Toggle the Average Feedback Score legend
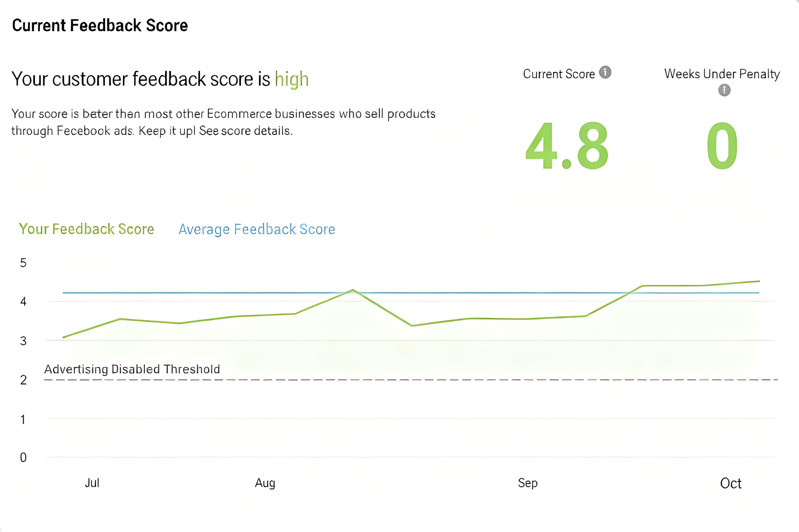This screenshot has width=799, height=532. click(x=257, y=229)
